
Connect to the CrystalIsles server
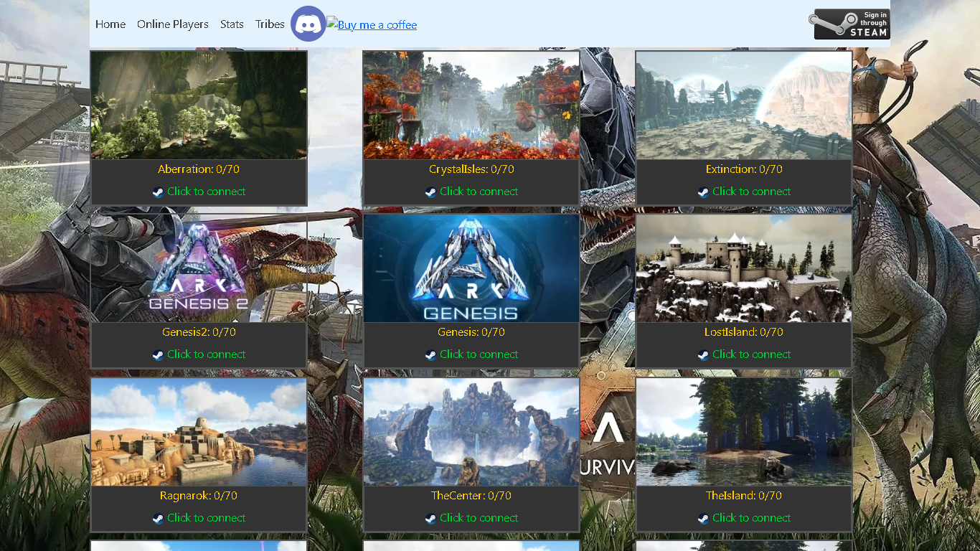click(479, 192)
